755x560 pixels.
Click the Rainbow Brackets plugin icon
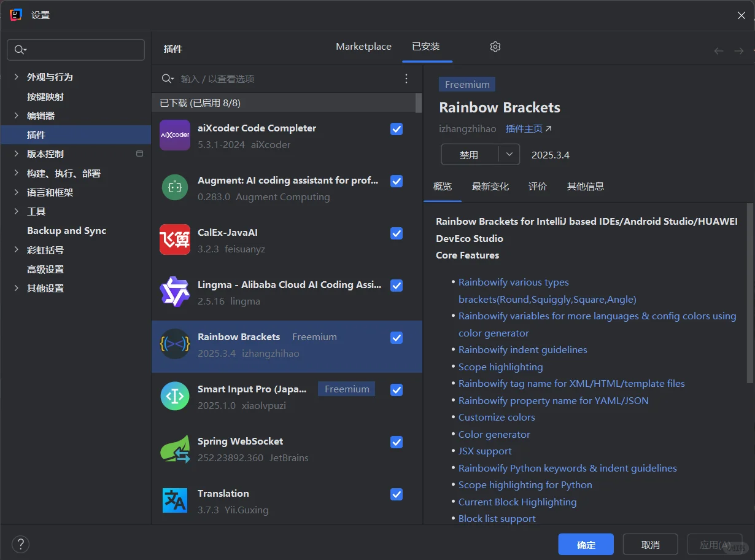click(175, 344)
